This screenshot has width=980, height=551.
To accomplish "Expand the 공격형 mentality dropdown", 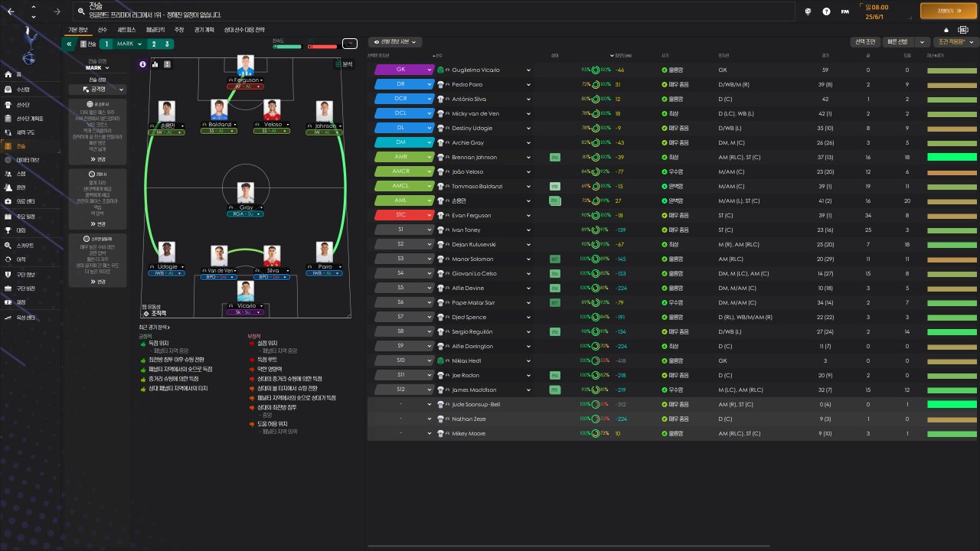I will pyautogui.click(x=97, y=90).
